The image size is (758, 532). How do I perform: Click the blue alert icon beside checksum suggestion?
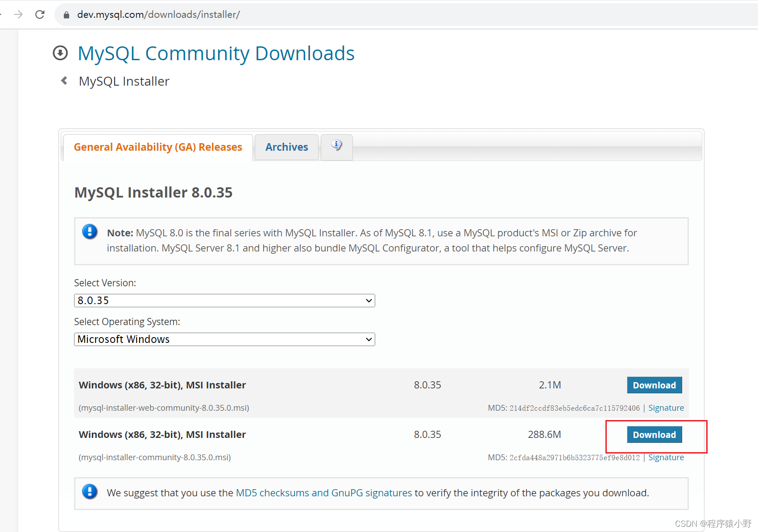[90, 491]
